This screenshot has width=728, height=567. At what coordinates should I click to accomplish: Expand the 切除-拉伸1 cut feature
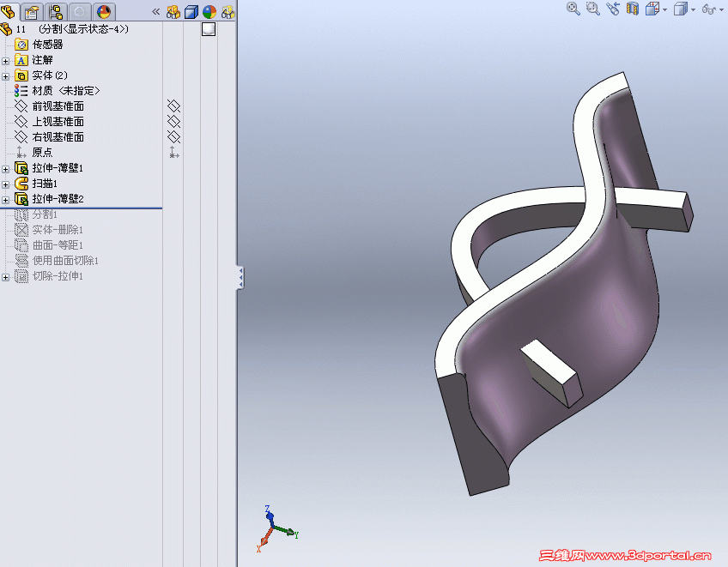5,277
